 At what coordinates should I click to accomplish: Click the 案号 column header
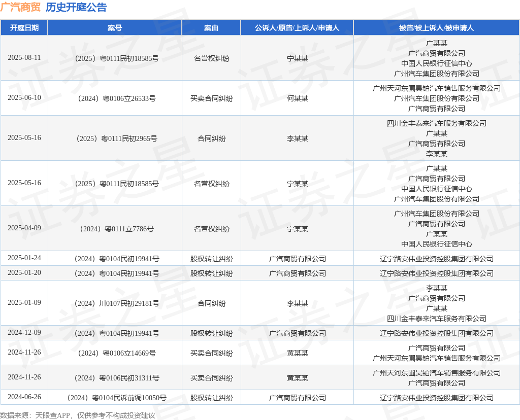pyautogui.click(x=115, y=28)
